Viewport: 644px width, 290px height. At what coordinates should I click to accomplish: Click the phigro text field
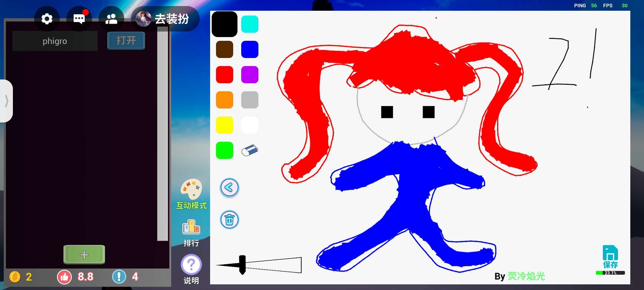click(55, 41)
